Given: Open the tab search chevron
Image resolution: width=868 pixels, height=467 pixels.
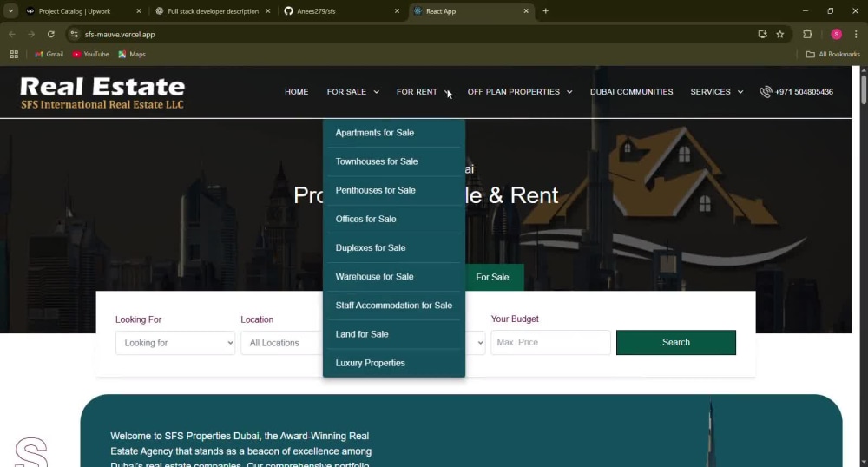Looking at the screenshot, I should coord(10,11).
